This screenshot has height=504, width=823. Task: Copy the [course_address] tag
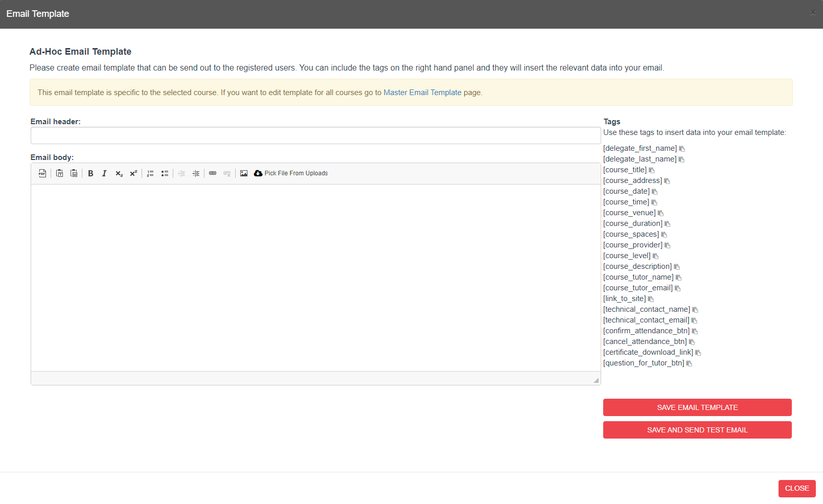pos(667,181)
